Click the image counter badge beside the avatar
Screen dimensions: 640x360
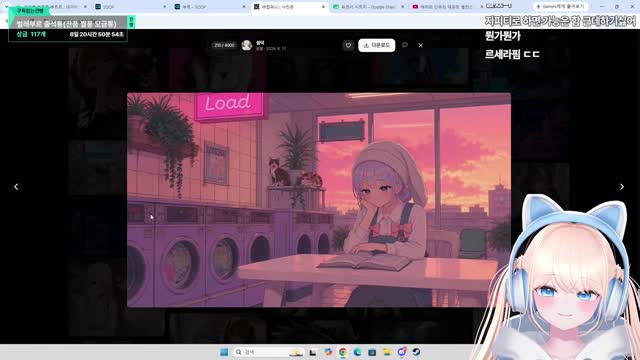(224, 45)
